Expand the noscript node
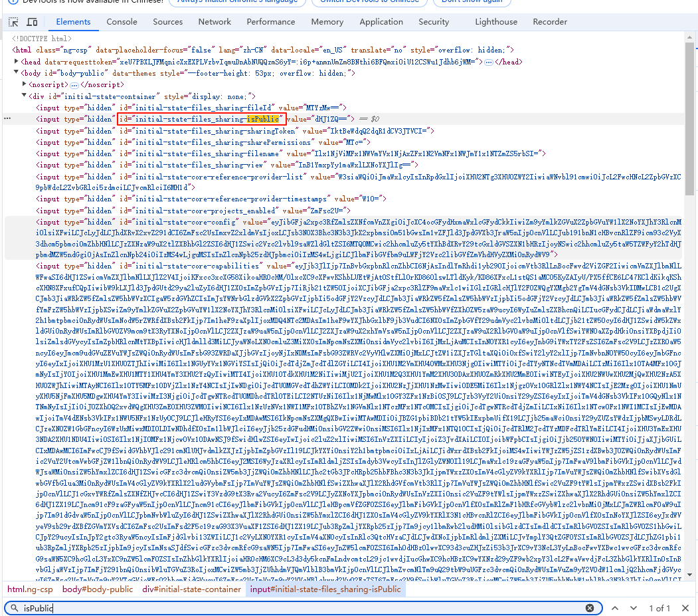The height and width of the screenshot is (616, 698). 25,84
